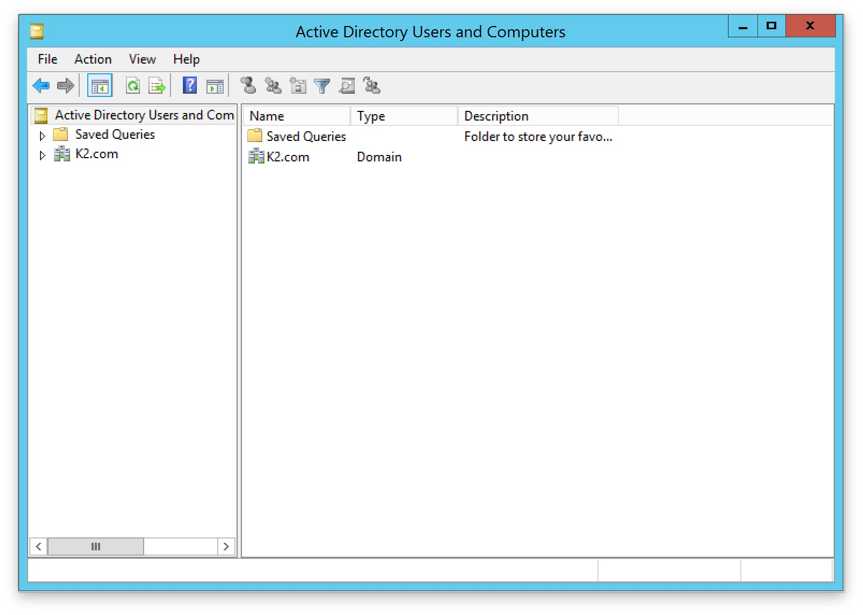Select Active Directory Users and Computers root node

coord(144,115)
